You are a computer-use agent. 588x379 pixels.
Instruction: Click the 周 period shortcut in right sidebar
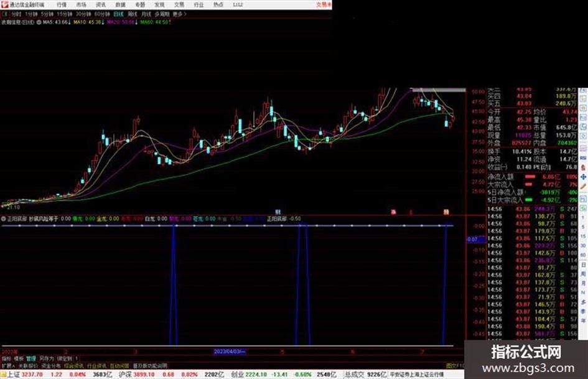[583, 274]
